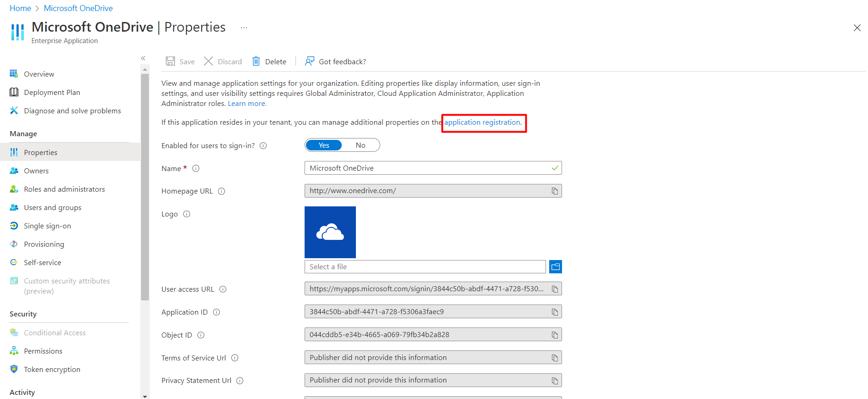Set sign-in enabled to Yes
This screenshot has width=868, height=399.
(x=324, y=145)
